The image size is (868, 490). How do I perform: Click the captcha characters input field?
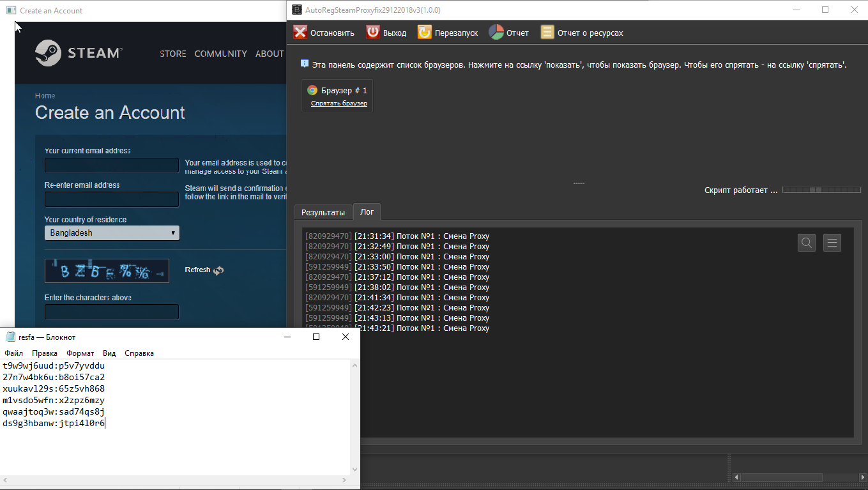pos(112,312)
